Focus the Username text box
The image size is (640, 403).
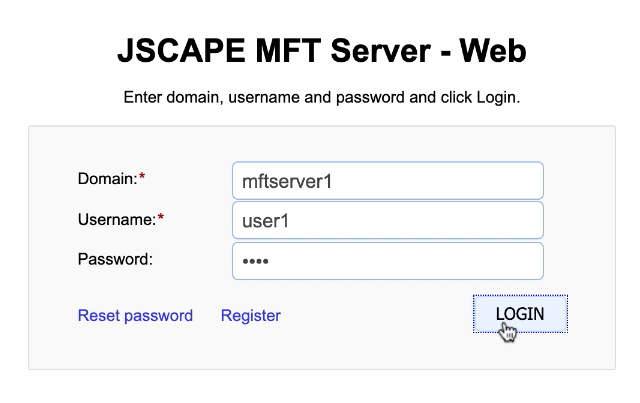pyautogui.click(x=387, y=220)
